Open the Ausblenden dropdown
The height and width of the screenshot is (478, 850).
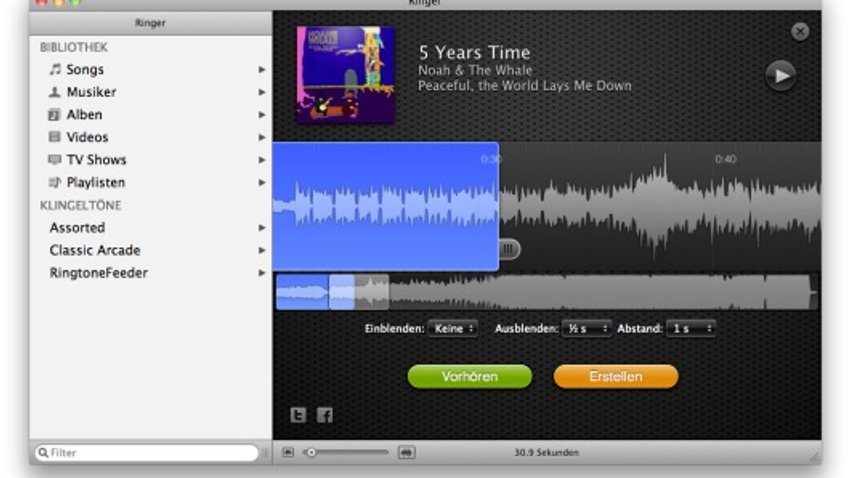tap(587, 328)
